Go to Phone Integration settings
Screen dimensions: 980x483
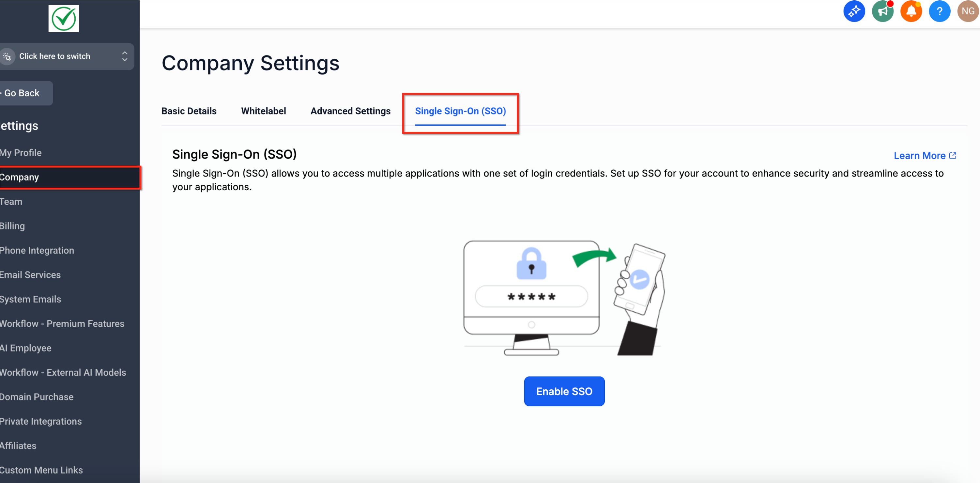click(x=37, y=250)
